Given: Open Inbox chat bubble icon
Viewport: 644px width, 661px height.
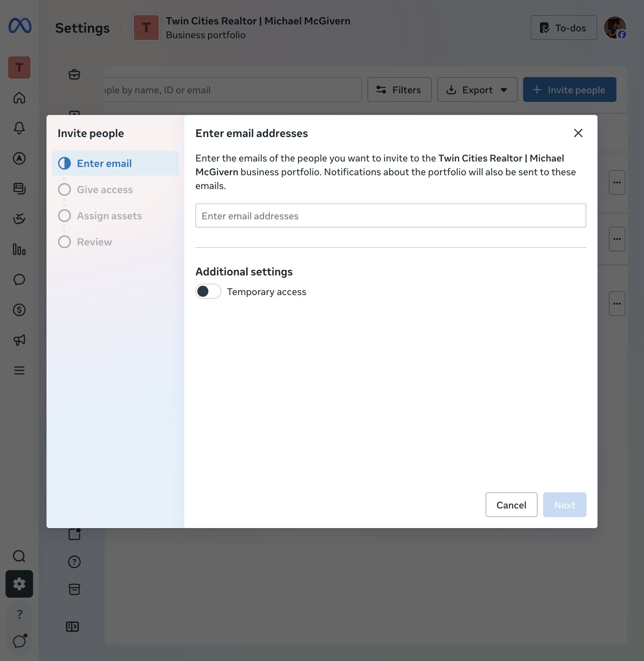Looking at the screenshot, I should tap(19, 280).
